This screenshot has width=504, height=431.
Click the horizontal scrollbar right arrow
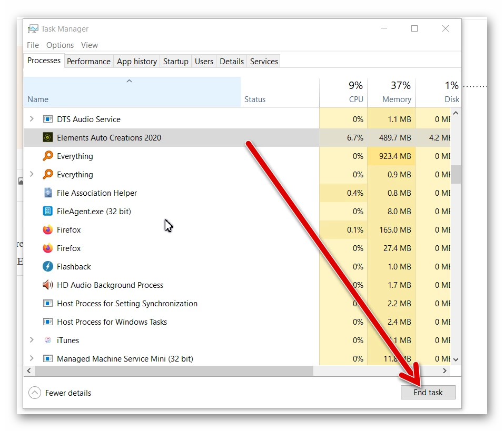click(445, 370)
